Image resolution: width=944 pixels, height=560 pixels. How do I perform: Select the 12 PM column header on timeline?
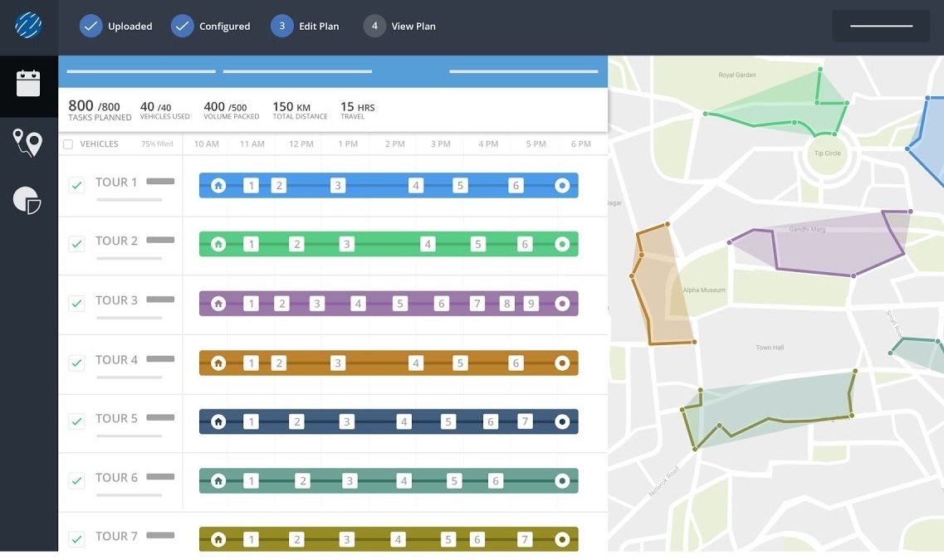pyautogui.click(x=300, y=144)
